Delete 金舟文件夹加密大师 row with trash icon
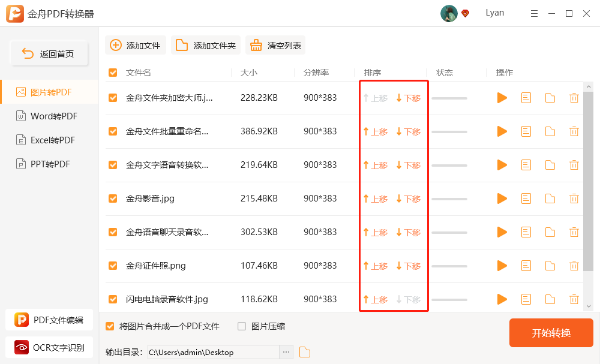 pos(574,98)
